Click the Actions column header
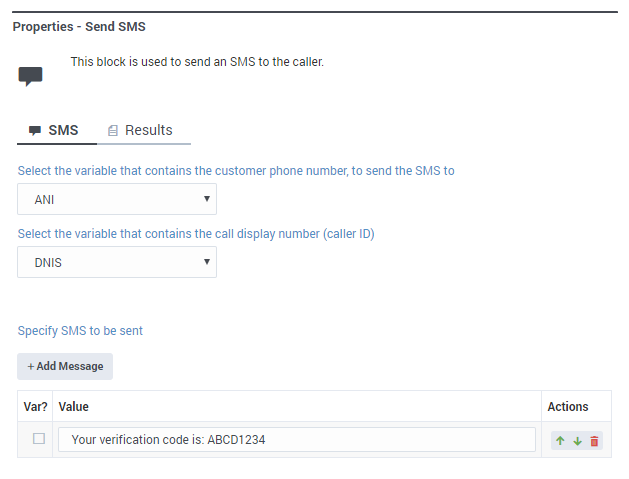629x479 pixels. pyautogui.click(x=567, y=406)
